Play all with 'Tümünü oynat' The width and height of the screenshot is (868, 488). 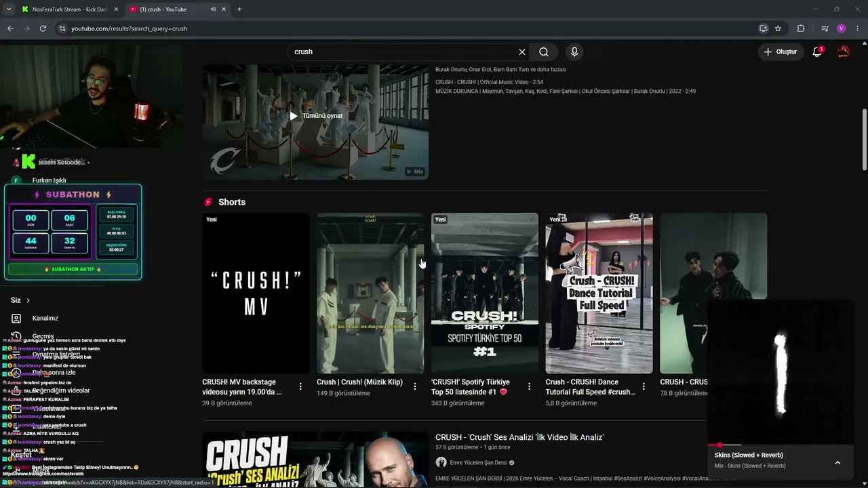coord(316,116)
